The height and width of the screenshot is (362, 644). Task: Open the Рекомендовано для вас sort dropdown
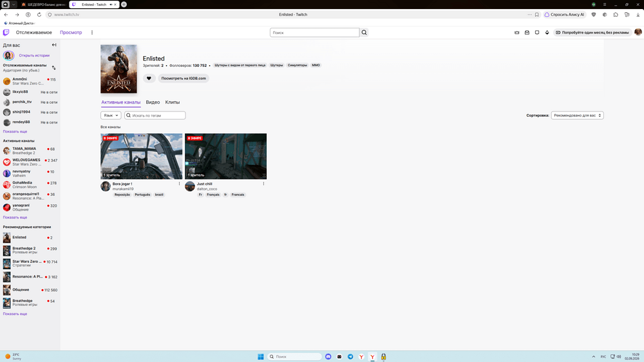point(577,115)
